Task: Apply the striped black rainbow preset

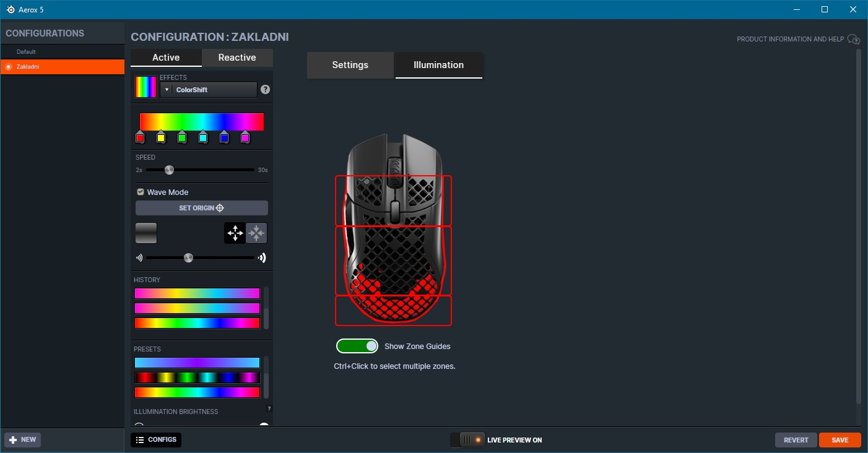Action: click(x=197, y=377)
